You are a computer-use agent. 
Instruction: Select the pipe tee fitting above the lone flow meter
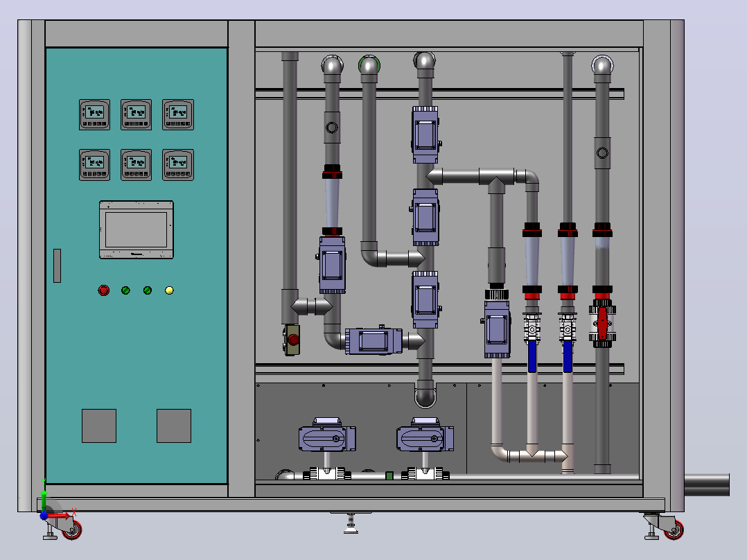click(x=496, y=180)
